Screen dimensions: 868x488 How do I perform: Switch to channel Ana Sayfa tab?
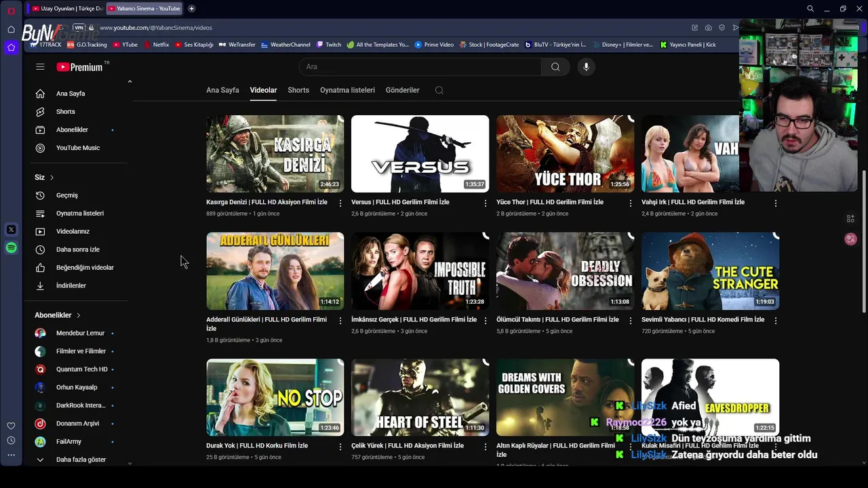tap(222, 90)
